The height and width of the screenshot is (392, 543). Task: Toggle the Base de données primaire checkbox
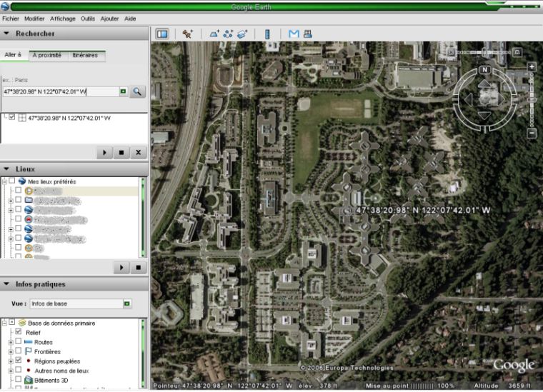tap(11, 322)
